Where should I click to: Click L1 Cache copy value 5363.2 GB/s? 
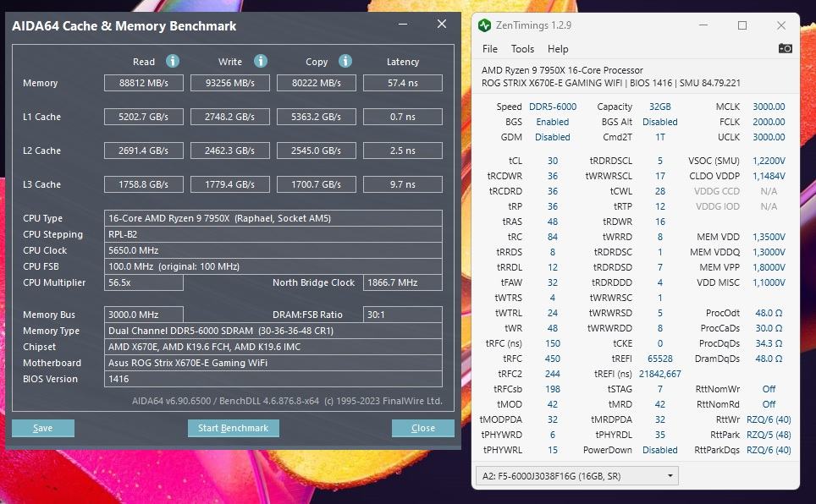click(x=317, y=117)
